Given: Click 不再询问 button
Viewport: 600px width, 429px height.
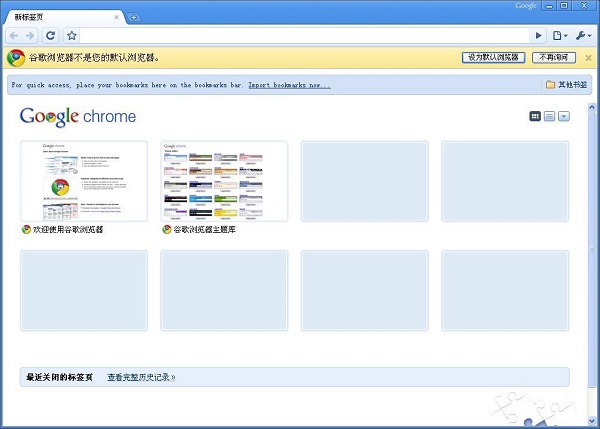Looking at the screenshot, I should (x=554, y=57).
